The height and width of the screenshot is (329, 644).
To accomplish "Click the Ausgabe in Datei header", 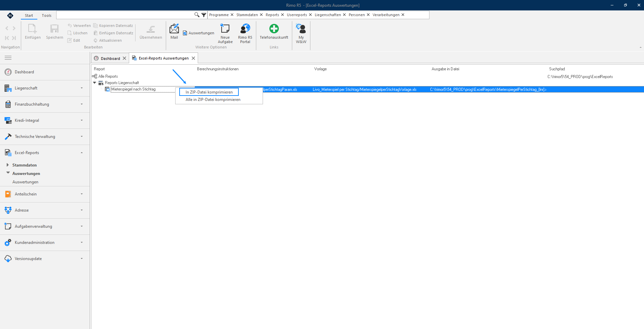I will (x=446, y=69).
